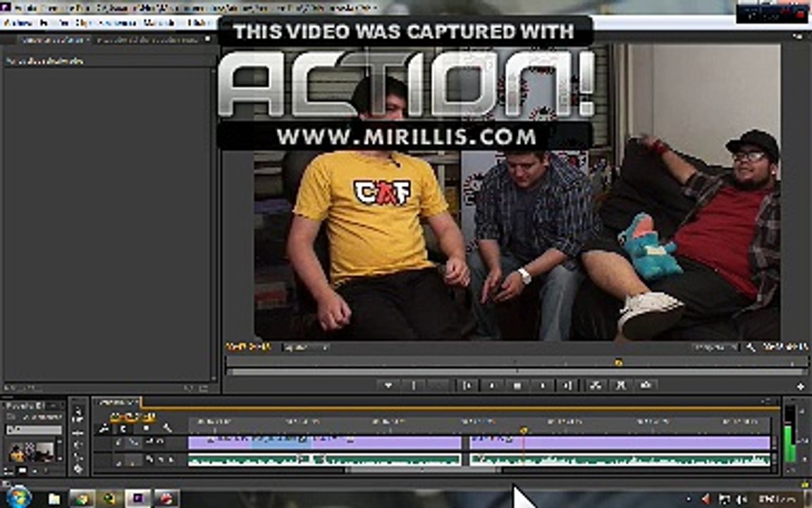The height and width of the screenshot is (508, 812).
Task: Open the program monitor settings wrench
Action: (751, 348)
